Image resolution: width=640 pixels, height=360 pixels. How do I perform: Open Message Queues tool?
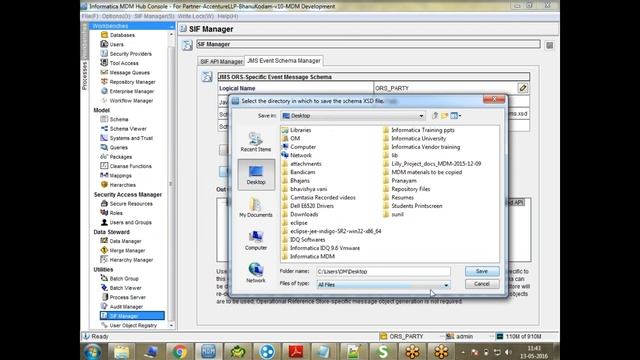[x=129, y=73]
